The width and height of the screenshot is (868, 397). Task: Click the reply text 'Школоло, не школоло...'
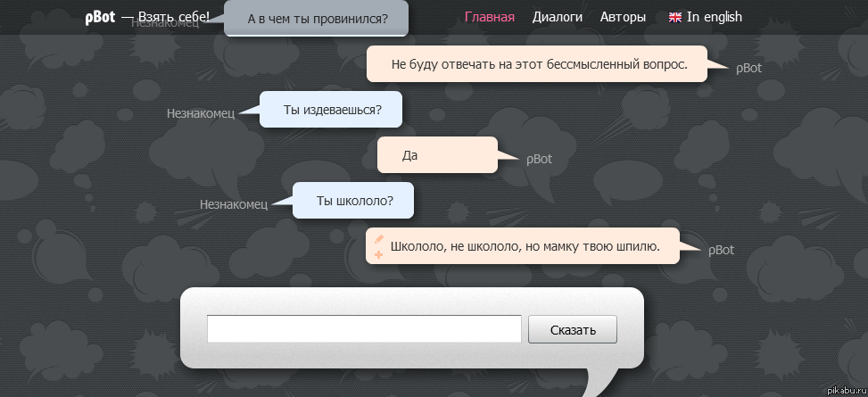pyautogui.click(x=525, y=246)
